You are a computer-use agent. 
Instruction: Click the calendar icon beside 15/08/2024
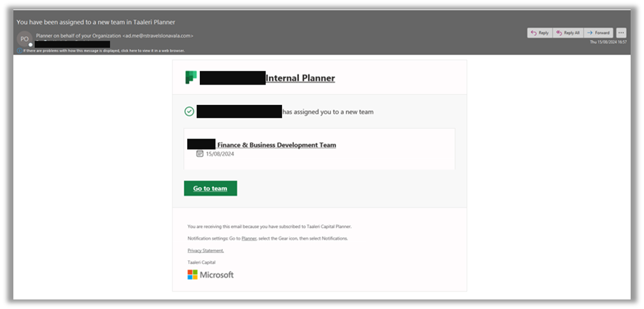pyautogui.click(x=200, y=154)
